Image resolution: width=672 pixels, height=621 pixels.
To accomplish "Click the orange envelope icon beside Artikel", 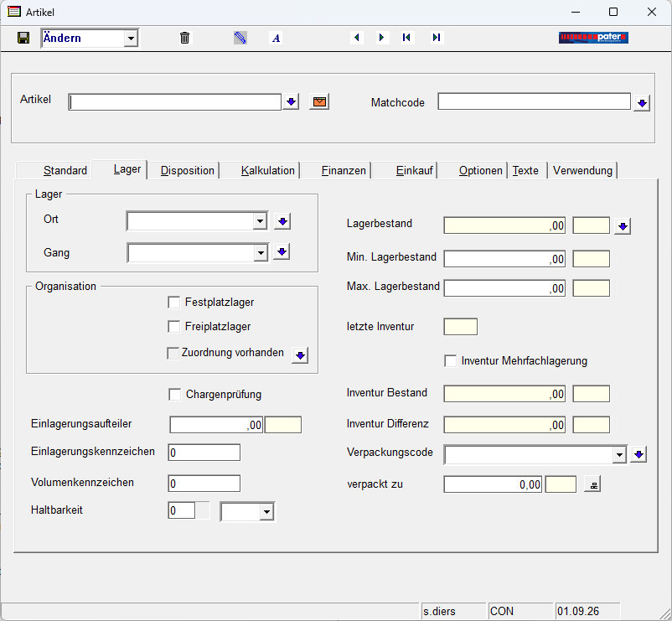I will [x=319, y=102].
